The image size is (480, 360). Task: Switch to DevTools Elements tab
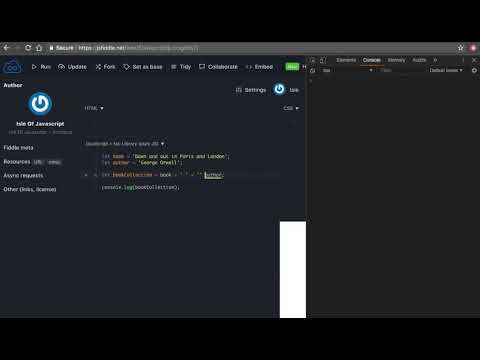point(346,60)
